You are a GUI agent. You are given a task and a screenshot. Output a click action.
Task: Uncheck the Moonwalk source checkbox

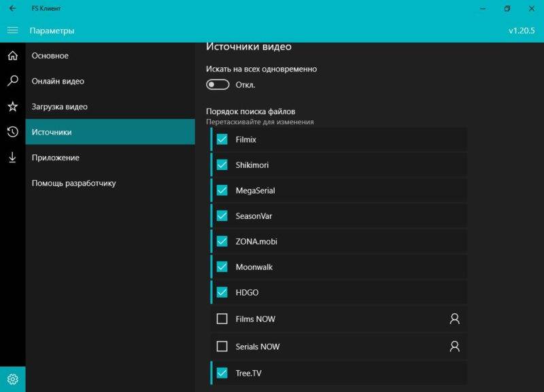point(222,266)
